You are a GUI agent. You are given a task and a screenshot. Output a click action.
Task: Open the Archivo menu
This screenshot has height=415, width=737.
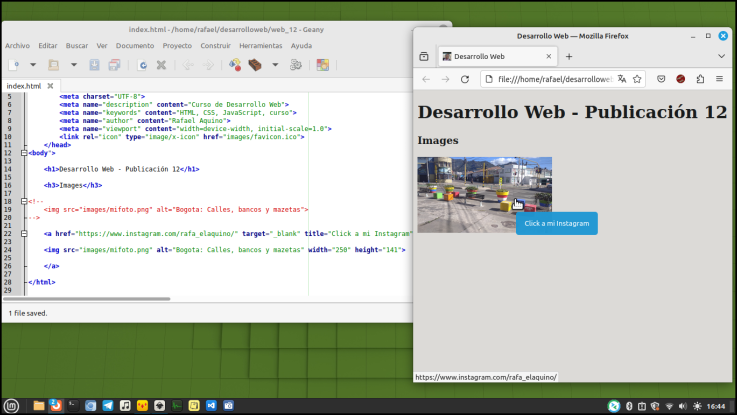(x=17, y=46)
